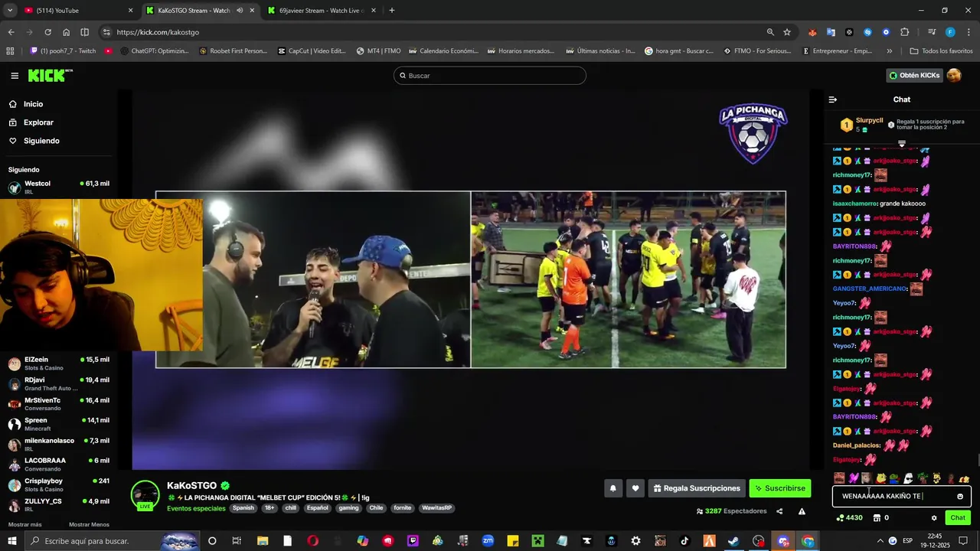The height and width of the screenshot is (551, 980).
Task: Open ElZeein channel in sidebar
Action: (58, 364)
